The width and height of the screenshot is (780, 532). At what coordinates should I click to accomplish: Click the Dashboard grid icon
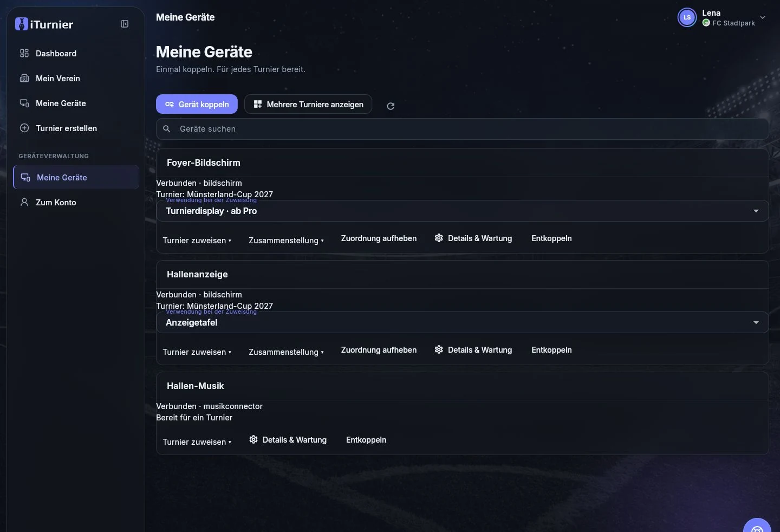[24, 53]
